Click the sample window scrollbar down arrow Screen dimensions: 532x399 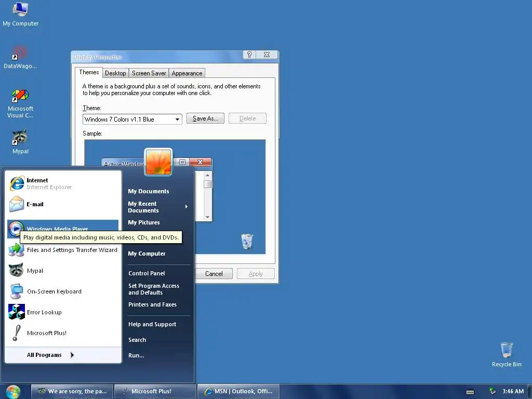click(x=208, y=217)
